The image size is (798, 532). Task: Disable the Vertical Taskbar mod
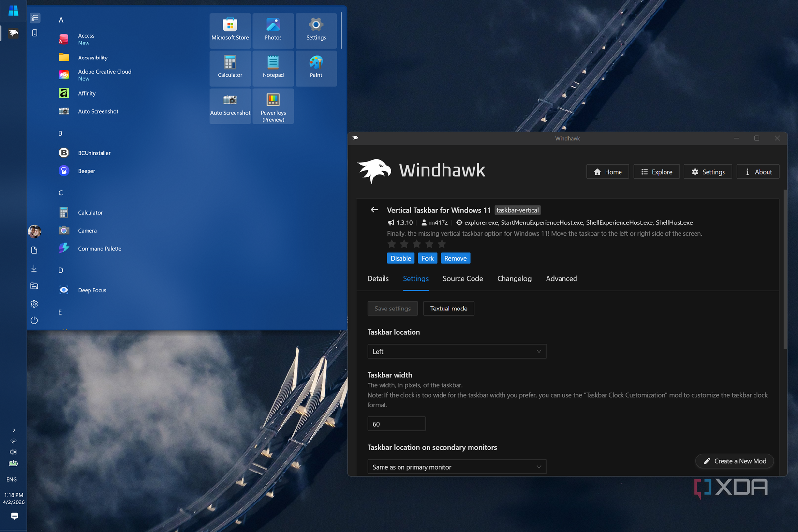coord(400,258)
